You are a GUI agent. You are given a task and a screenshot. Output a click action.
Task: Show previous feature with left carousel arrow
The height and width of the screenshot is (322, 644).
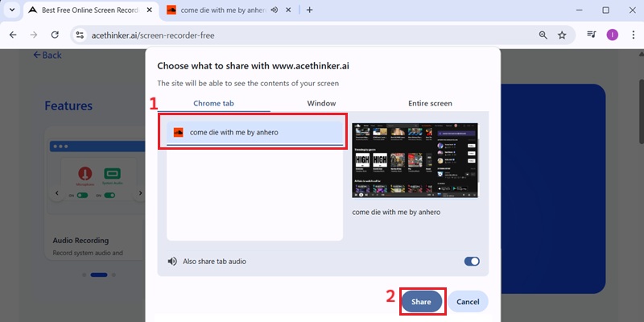click(x=57, y=193)
